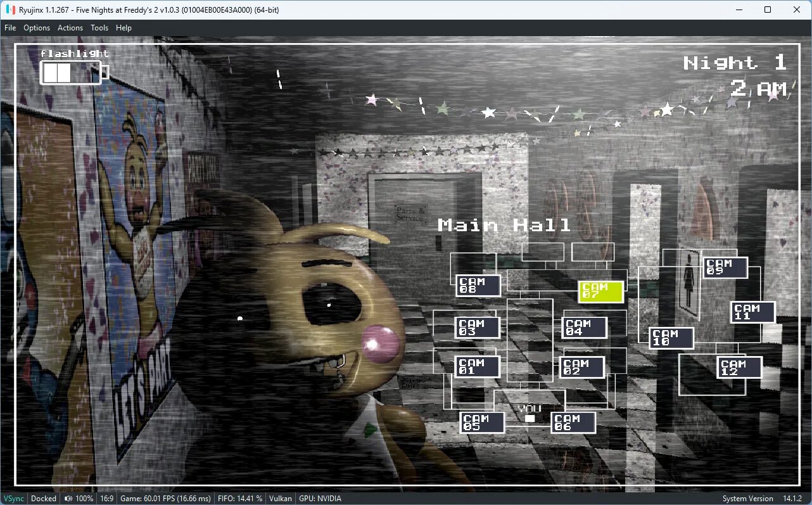This screenshot has width=812, height=505.
Task: Minimize the Ryujinx window
Action: tap(739, 10)
